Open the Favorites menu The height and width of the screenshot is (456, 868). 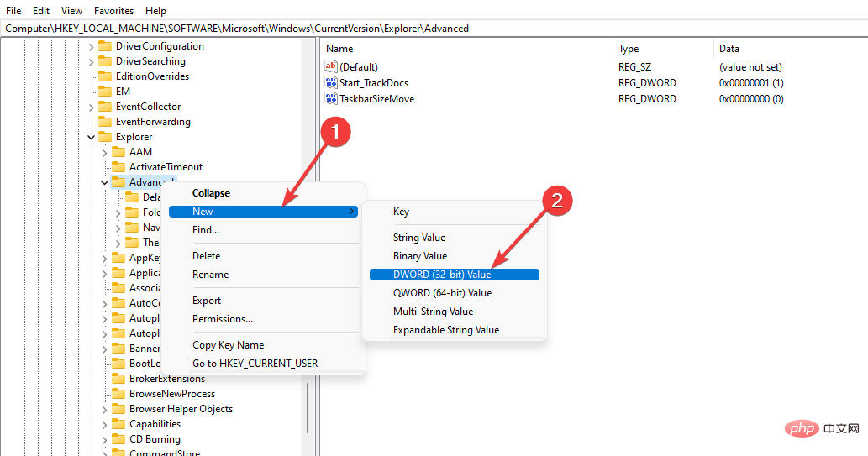click(113, 11)
